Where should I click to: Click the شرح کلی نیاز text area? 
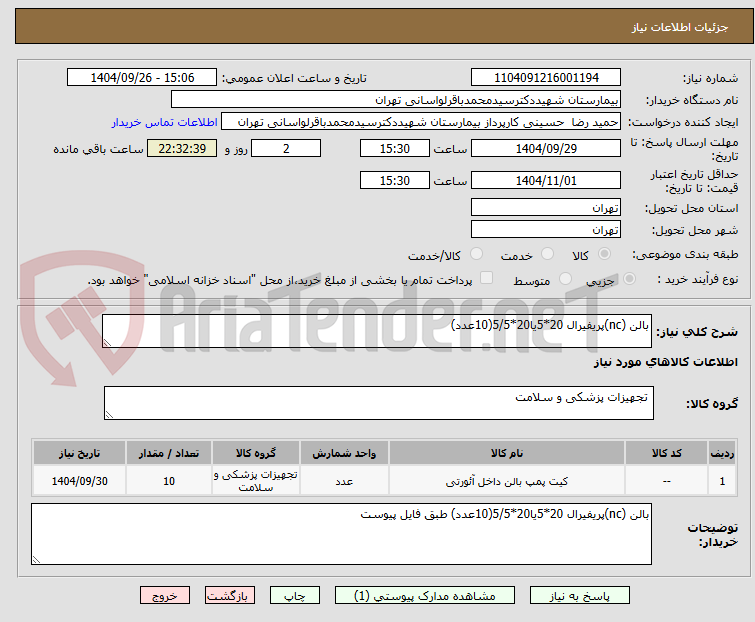point(377,331)
